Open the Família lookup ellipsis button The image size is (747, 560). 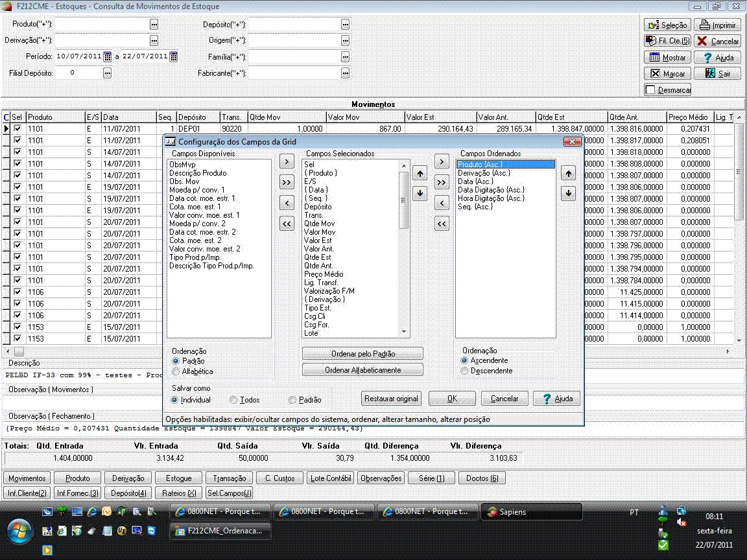pos(345,57)
